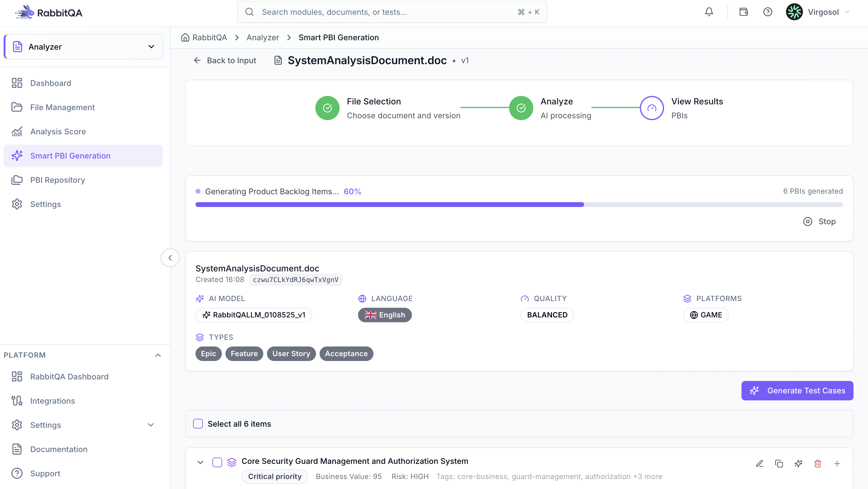Check the Select all 6 items box

[198, 424]
